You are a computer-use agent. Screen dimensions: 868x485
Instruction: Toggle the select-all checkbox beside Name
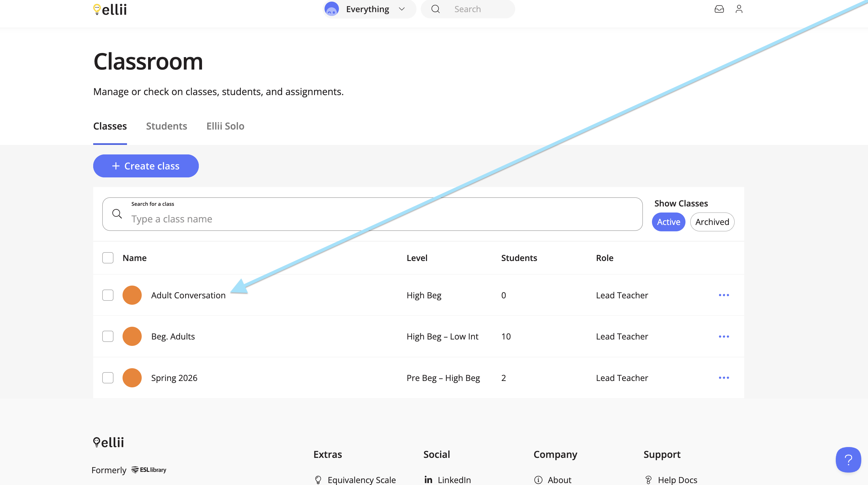pos(108,258)
